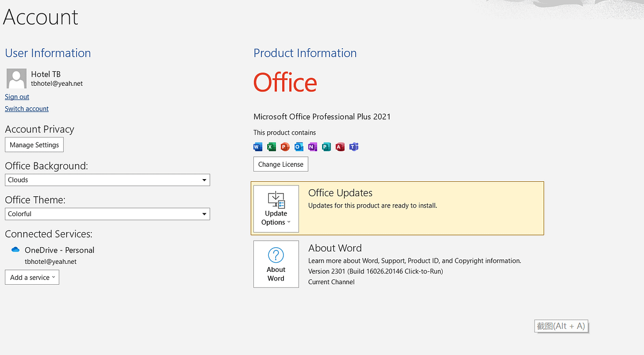Click the Teams icon at the end of the row

pyautogui.click(x=354, y=146)
